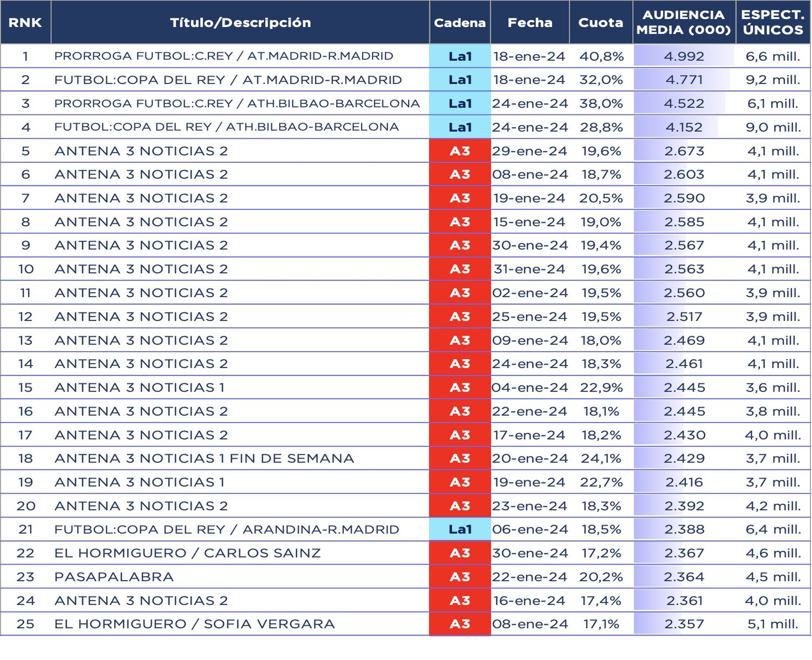The image size is (812, 660).
Task: Click unique viewers 5,1 mill.
Action: pos(773,624)
